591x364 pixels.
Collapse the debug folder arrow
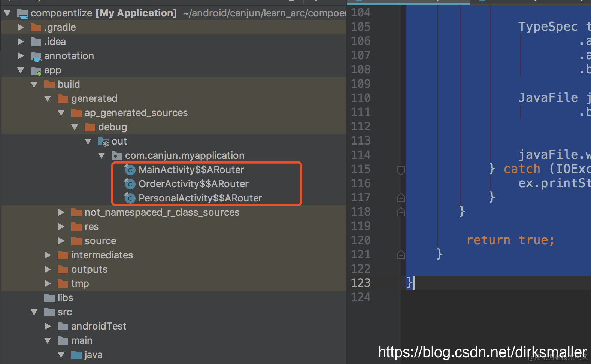[x=75, y=127]
